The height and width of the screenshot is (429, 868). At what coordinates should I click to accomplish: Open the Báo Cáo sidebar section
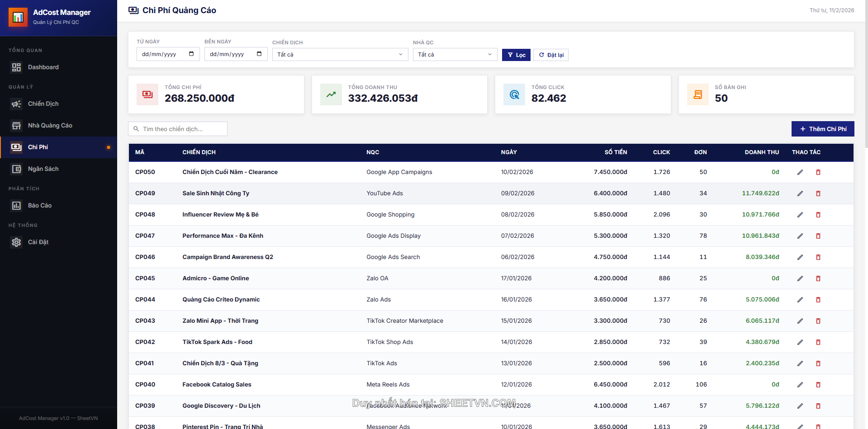(40, 206)
